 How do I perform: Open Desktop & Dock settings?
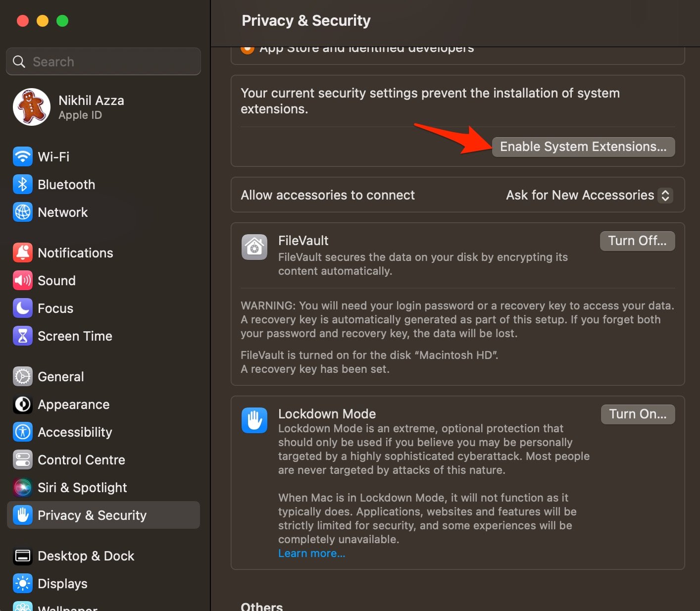86,556
